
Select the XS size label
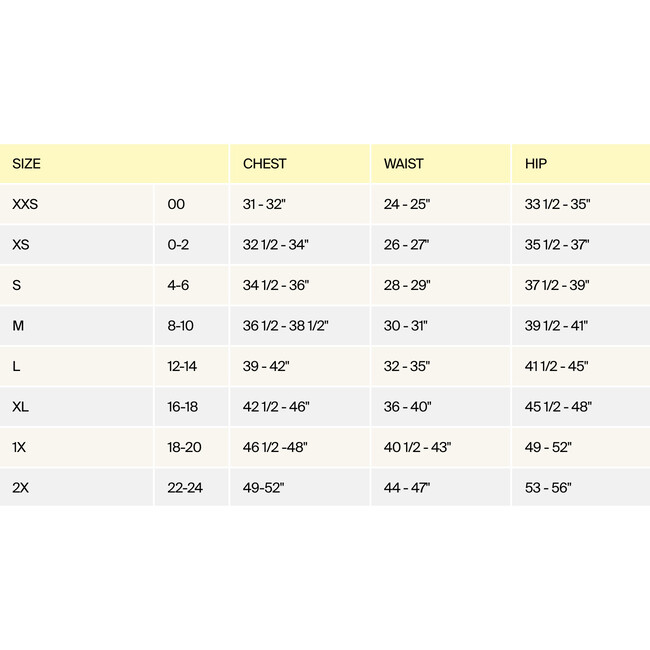[21, 245]
